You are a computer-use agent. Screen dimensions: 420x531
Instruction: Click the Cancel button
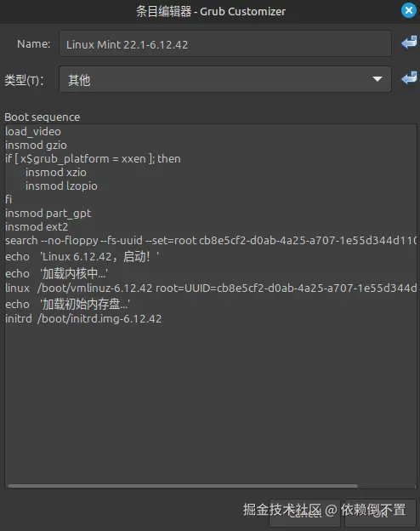click(x=304, y=513)
